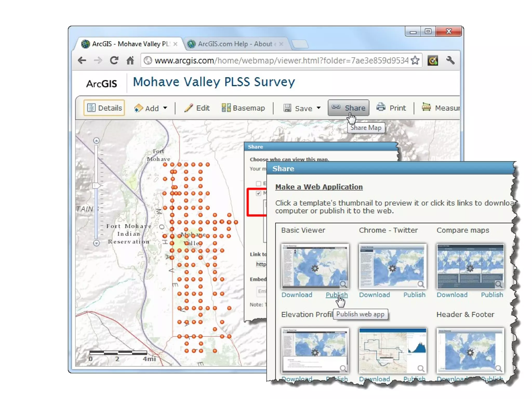Check the first unchecked share option
Screen dimensions: 532x399
[258, 183]
